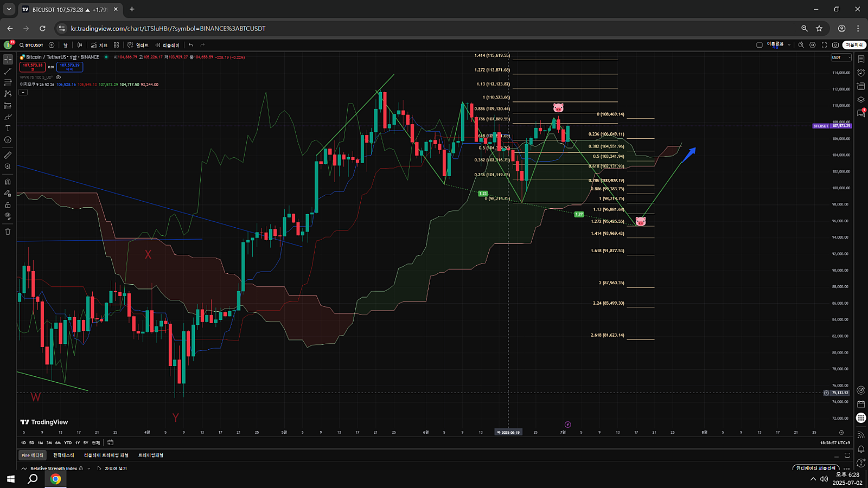Select the 전체 all time range
This screenshot has width=868, height=488.
[95, 443]
